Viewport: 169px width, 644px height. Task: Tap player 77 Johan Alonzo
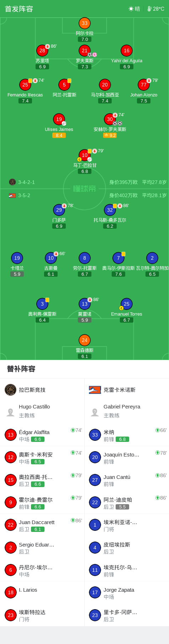click(144, 85)
